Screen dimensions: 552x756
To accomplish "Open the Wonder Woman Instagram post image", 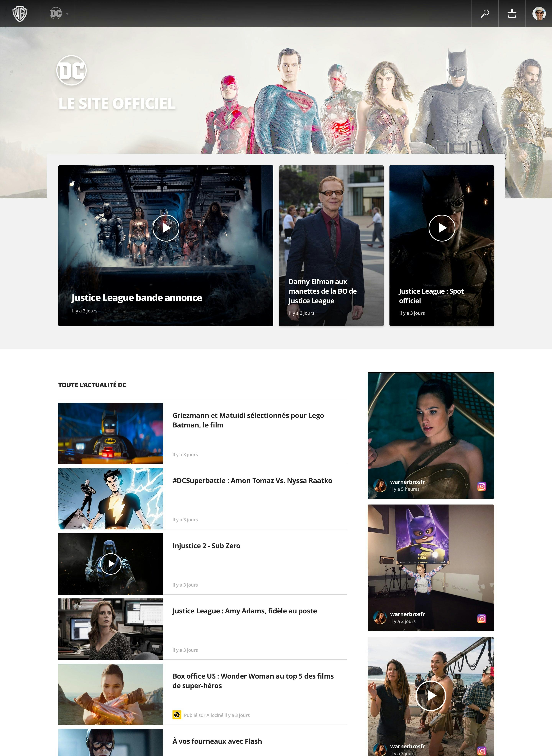I will 431,435.
